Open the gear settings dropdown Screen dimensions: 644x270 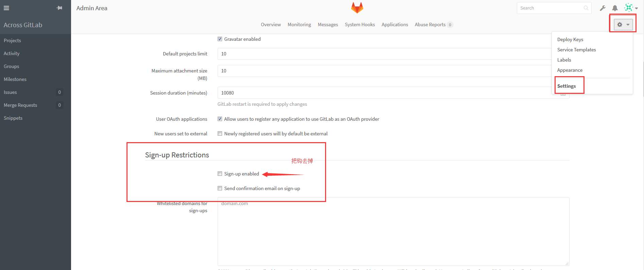pos(623,24)
